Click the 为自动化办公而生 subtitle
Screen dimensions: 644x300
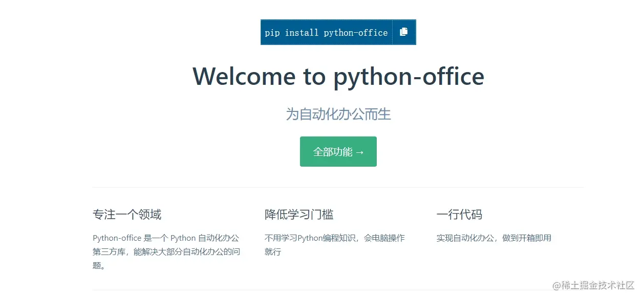coord(338,114)
